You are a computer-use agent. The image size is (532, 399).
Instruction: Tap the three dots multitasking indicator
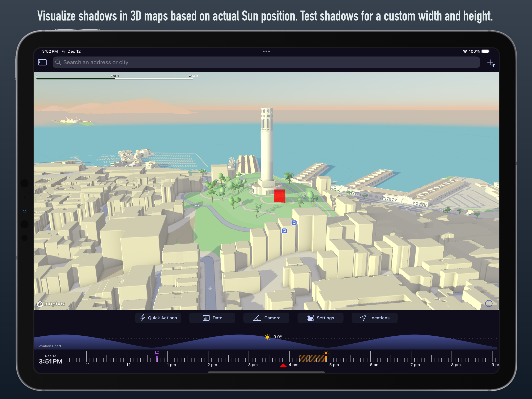coord(266,51)
